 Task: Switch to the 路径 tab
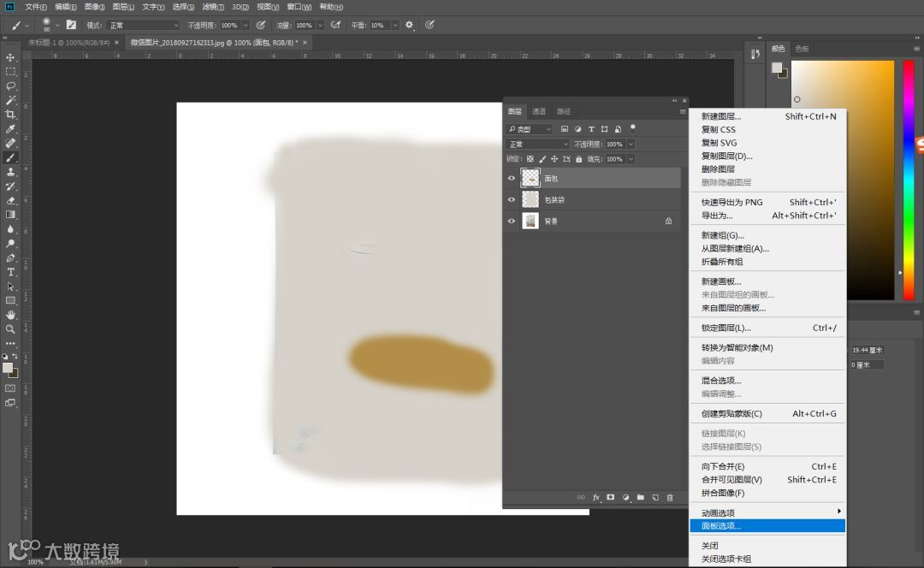click(563, 111)
